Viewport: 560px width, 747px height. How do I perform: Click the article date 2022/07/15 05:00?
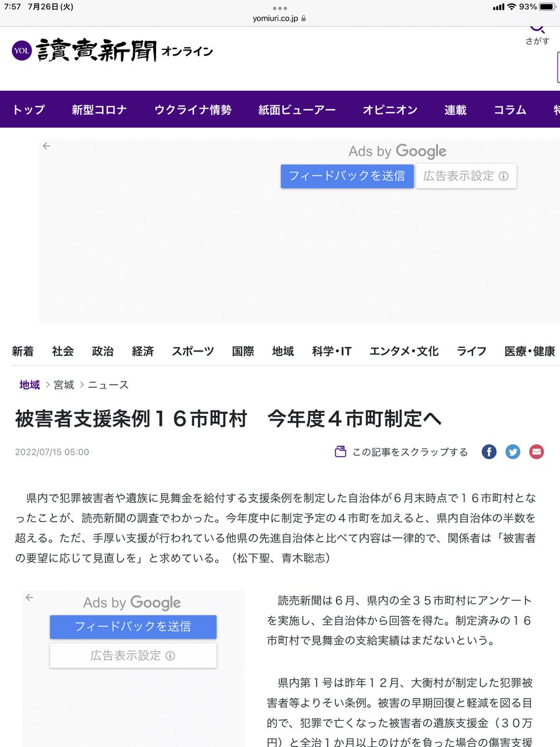(52, 452)
